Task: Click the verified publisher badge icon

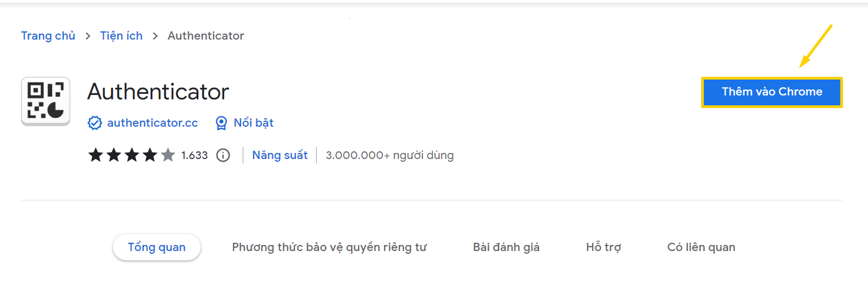Action: 95,123
